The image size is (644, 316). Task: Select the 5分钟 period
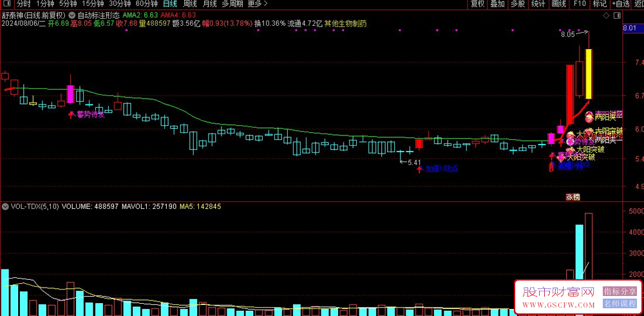click(x=68, y=4)
